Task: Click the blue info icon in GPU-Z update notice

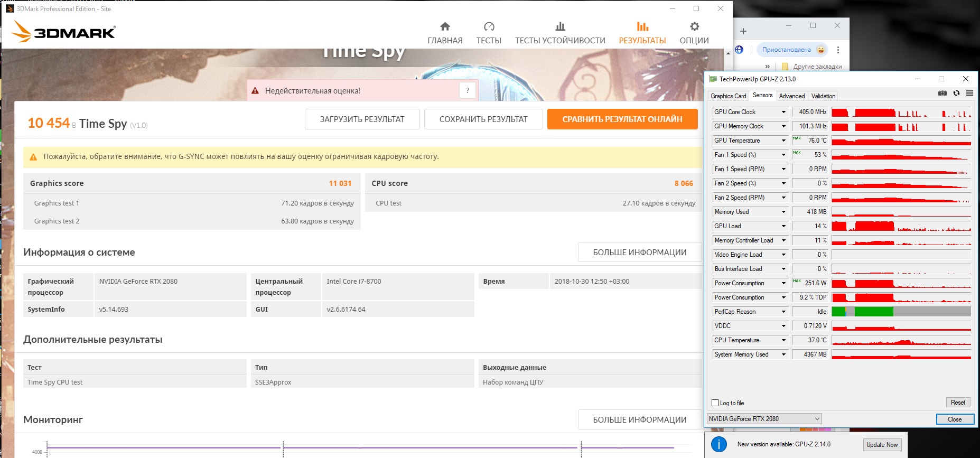Action: tap(719, 444)
